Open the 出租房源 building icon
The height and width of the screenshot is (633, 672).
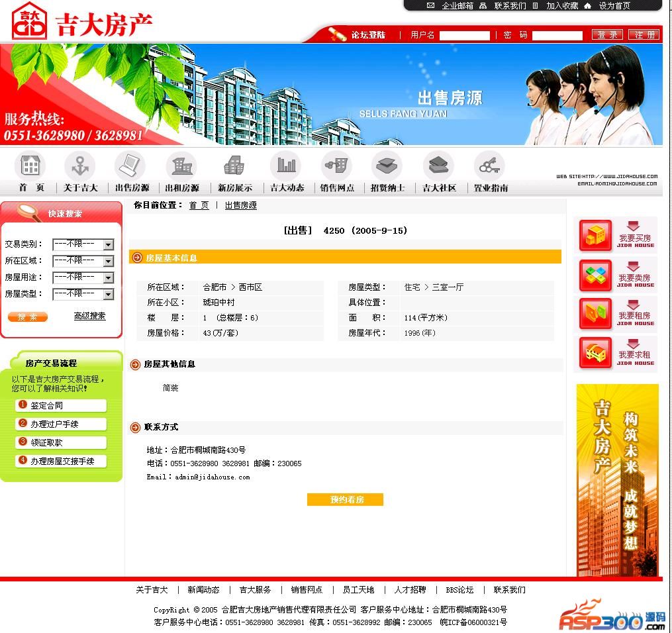click(181, 166)
